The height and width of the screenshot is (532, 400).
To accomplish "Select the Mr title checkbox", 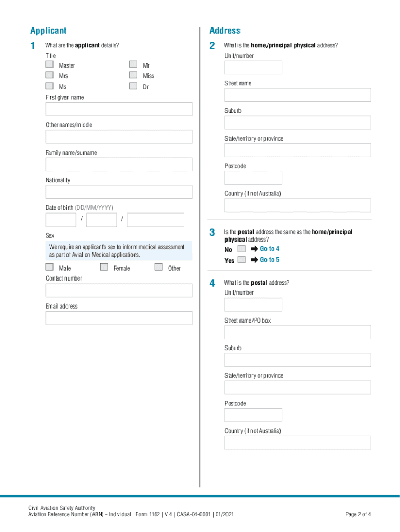I will pyautogui.click(x=134, y=64).
